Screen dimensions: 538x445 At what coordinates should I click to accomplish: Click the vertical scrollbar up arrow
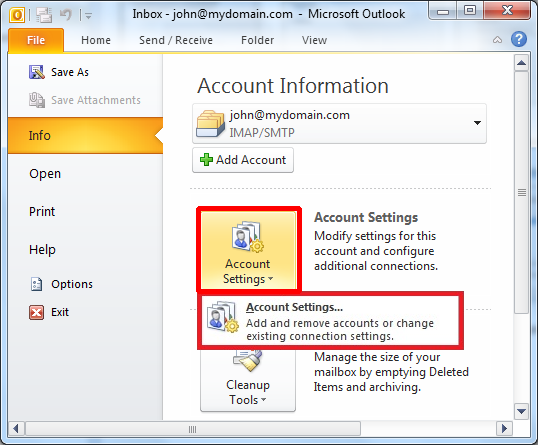click(522, 63)
